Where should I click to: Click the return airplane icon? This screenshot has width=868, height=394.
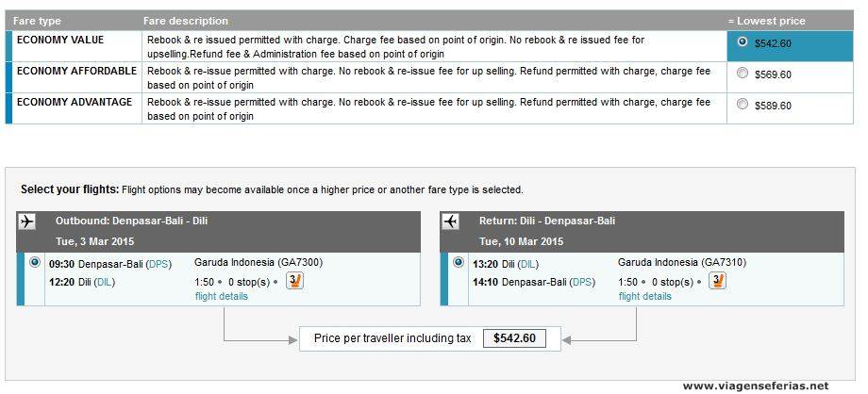point(450,222)
